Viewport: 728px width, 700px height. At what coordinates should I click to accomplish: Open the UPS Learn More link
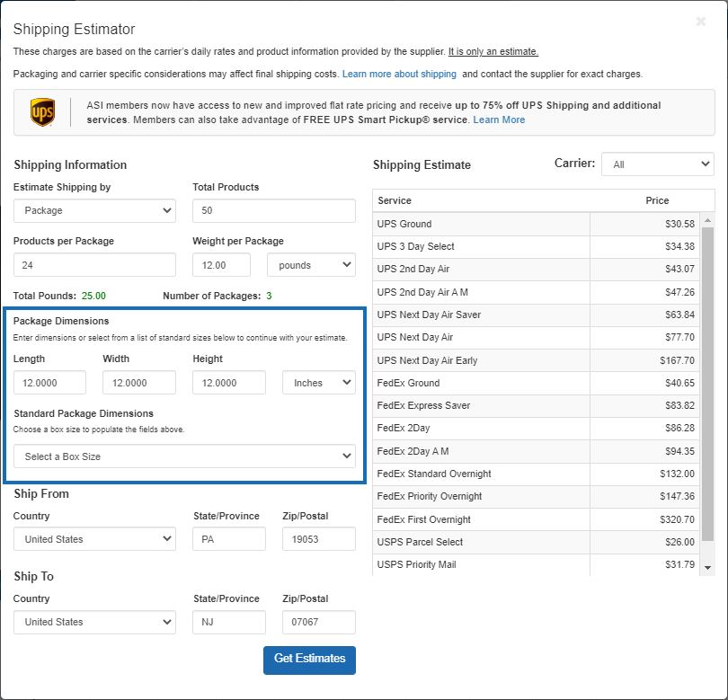(499, 120)
